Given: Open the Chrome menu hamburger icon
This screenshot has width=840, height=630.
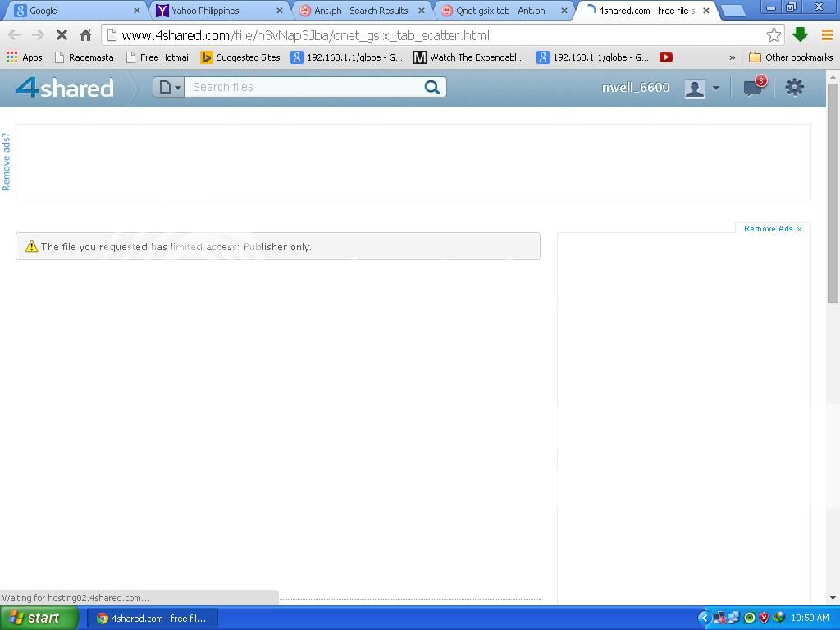Looking at the screenshot, I should (x=826, y=35).
